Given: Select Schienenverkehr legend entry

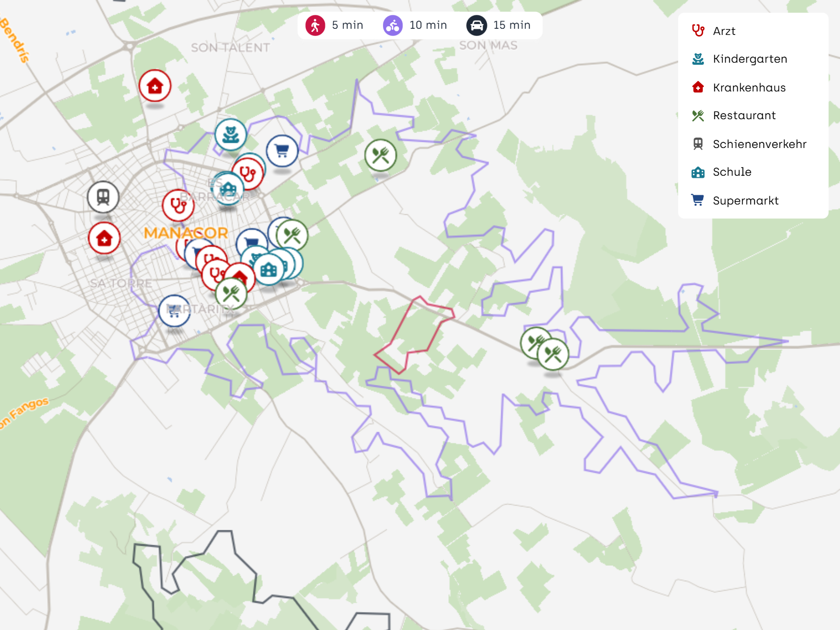Looking at the screenshot, I should pyautogui.click(x=759, y=144).
